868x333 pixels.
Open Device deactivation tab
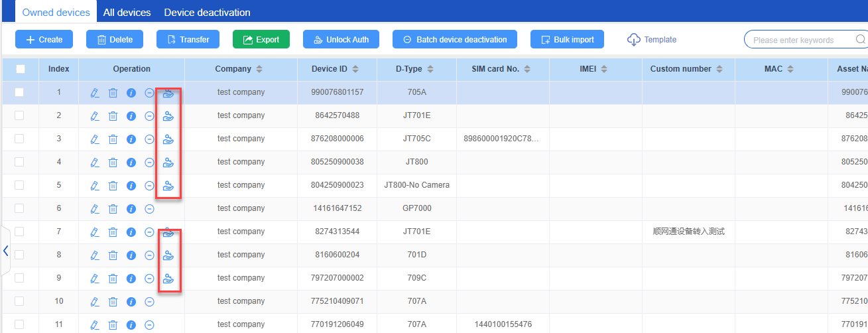tap(207, 13)
